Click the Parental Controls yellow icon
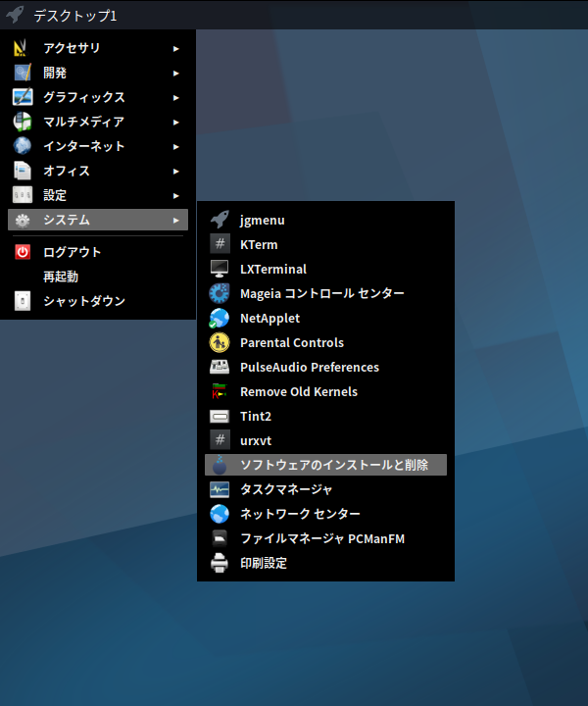 point(220,342)
